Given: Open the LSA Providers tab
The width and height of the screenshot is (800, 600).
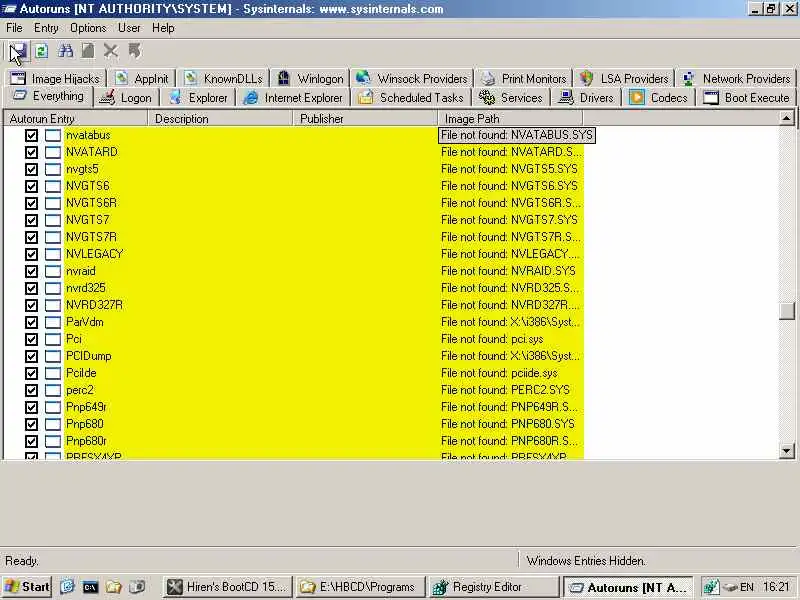Looking at the screenshot, I should pyautogui.click(x=624, y=79).
